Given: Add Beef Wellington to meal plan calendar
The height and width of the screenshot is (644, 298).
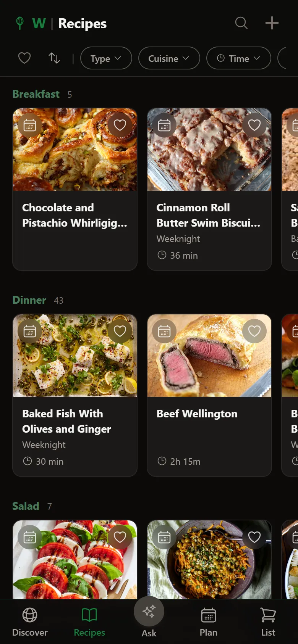Looking at the screenshot, I should point(164,331).
